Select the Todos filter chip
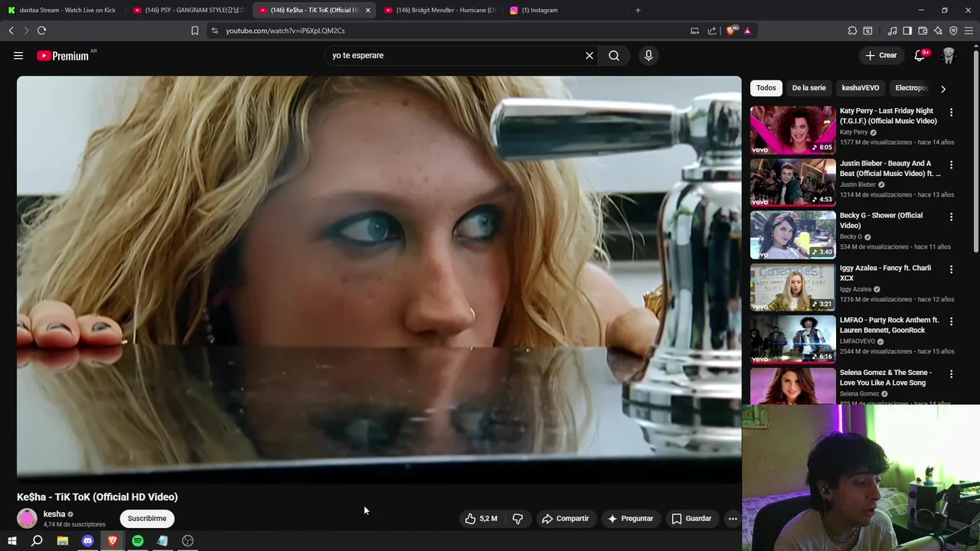 pos(766,88)
